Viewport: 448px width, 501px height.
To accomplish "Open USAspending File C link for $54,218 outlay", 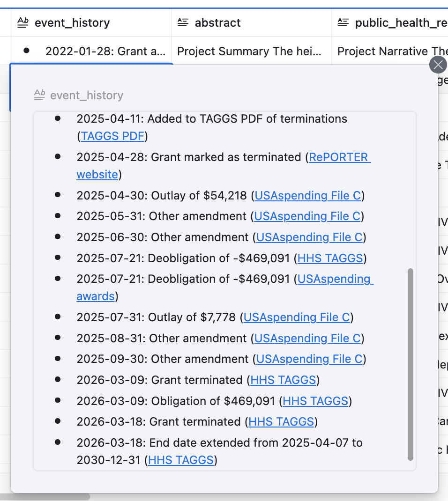I will [x=308, y=195].
